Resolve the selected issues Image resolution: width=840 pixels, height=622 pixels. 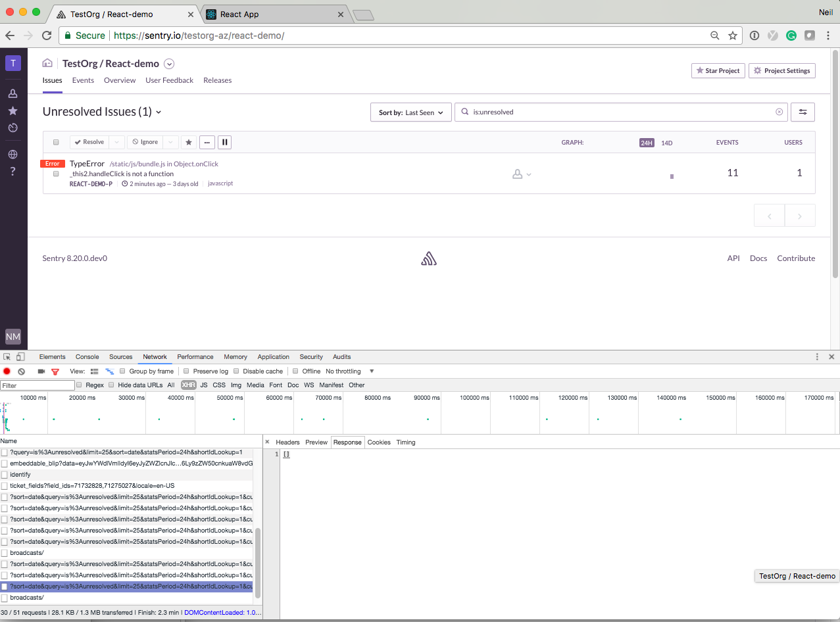pyautogui.click(x=89, y=142)
